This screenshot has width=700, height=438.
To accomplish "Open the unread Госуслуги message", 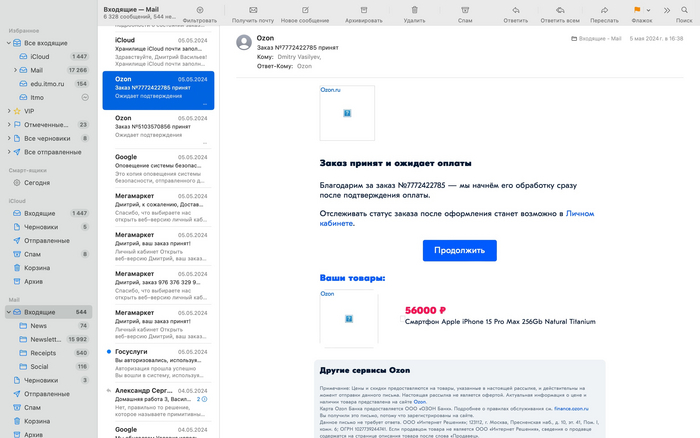I will 158,363.
